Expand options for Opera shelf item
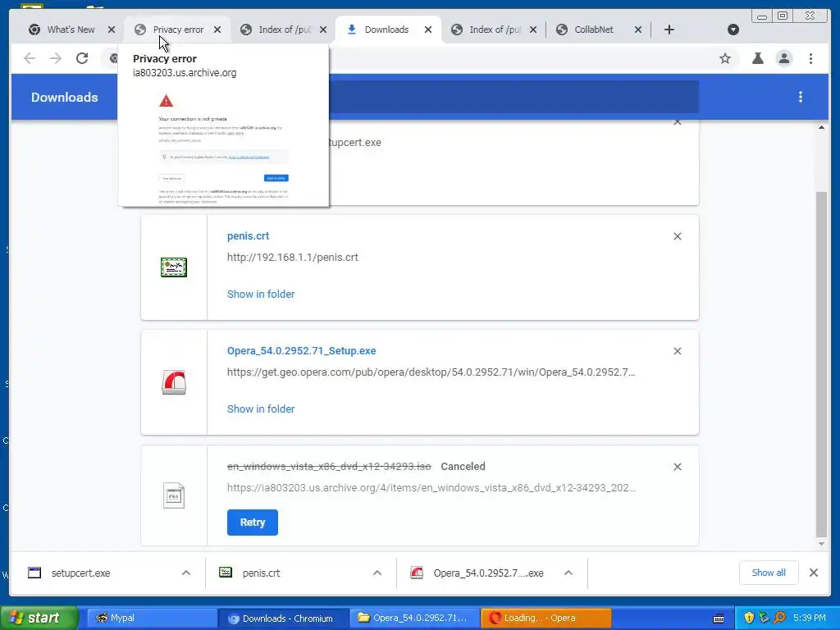 (x=568, y=573)
